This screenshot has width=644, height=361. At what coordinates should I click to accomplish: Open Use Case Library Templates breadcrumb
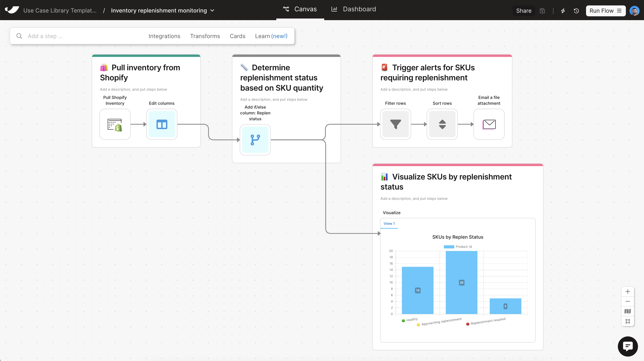point(60,10)
